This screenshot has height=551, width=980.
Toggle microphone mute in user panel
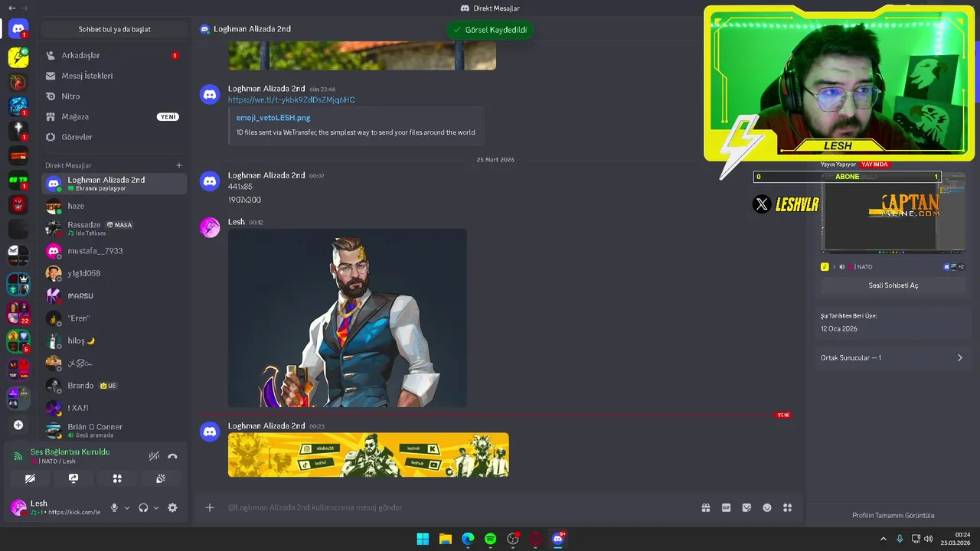[114, 507]
